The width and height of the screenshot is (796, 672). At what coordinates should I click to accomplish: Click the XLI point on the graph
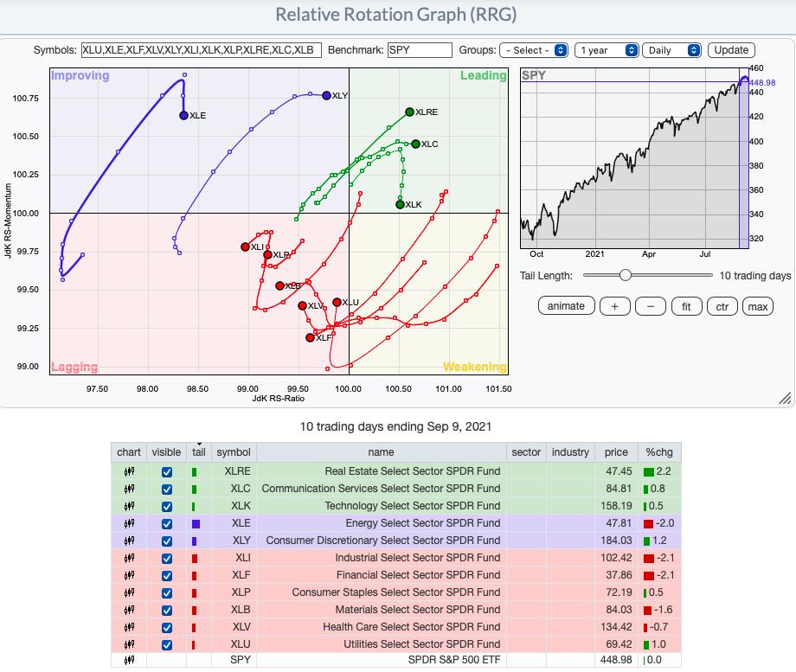pyautogui.click(x=245, y=246)
